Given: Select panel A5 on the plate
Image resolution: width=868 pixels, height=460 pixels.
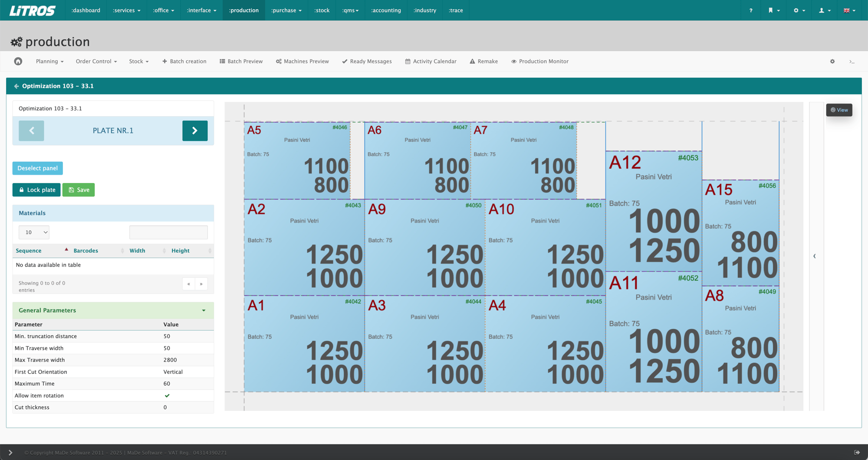Looking at the screenshot, I should pos(297,160).
